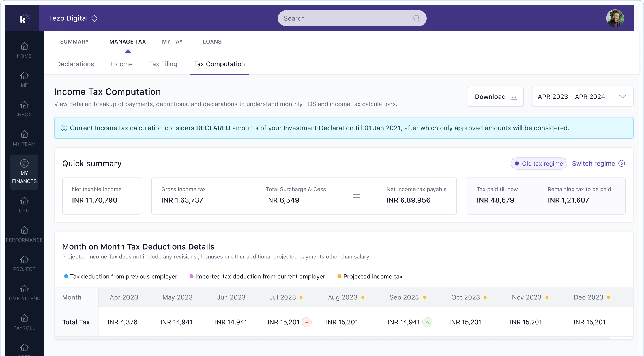
Task: Open the APR 2023 - APR 2024 dropdown
Action: coord(582,97)
